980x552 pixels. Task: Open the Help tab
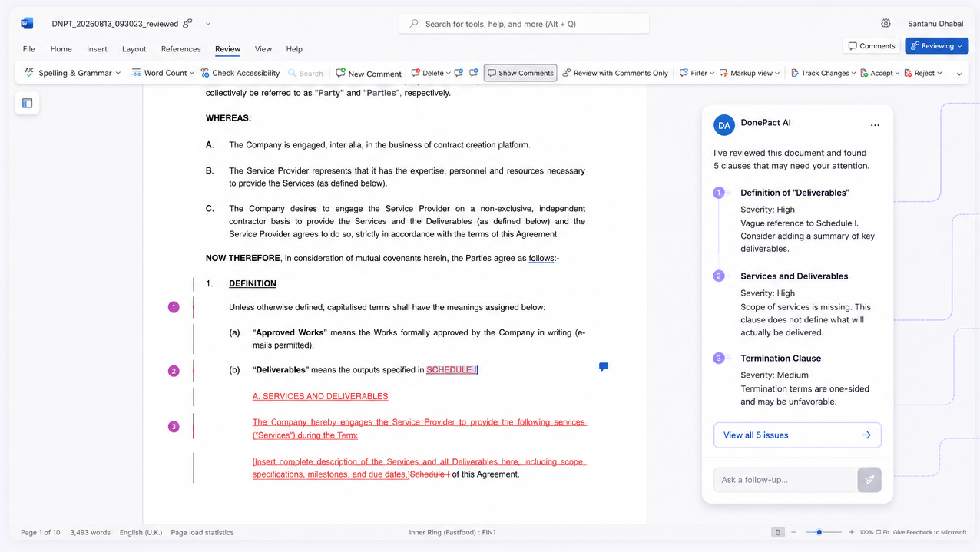(294, 49)
